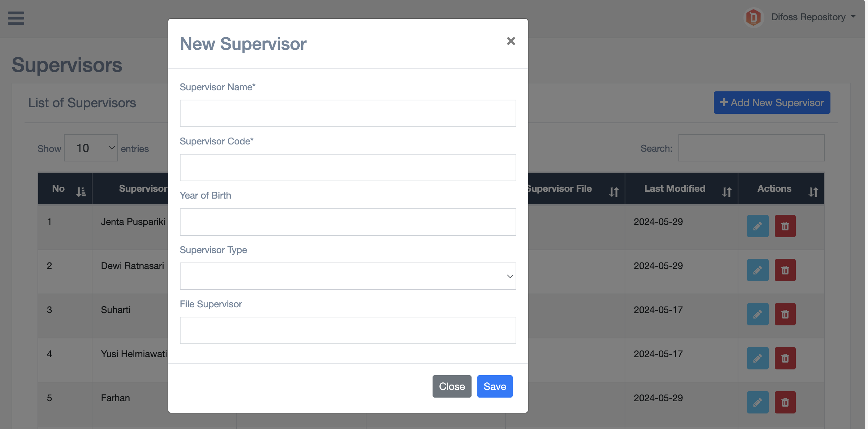This screenshot has height=429, width=868.
Task: Click into the Supervisor Code field
Action: [x=348, y=168]
